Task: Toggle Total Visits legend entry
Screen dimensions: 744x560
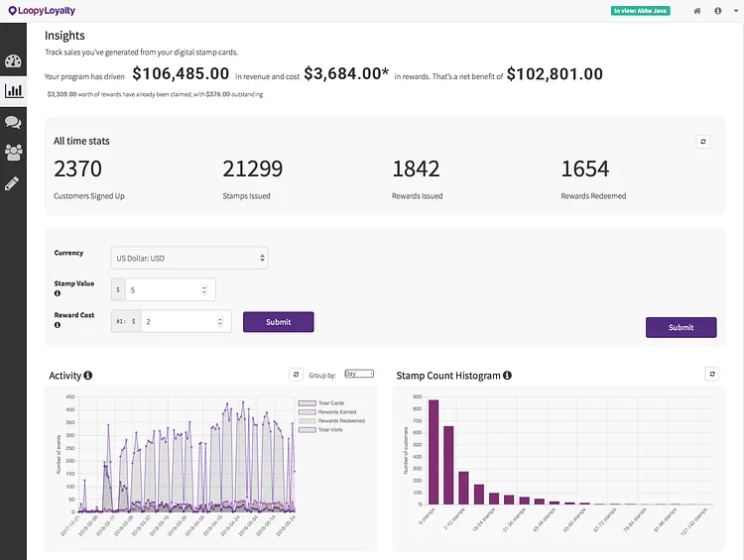Action: tap(320, 429)
